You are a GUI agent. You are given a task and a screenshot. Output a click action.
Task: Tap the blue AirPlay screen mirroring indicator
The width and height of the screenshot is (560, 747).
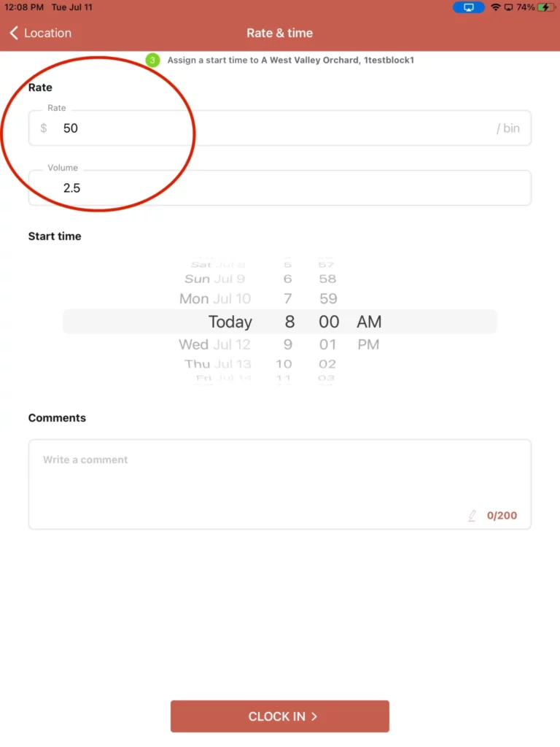469,7
